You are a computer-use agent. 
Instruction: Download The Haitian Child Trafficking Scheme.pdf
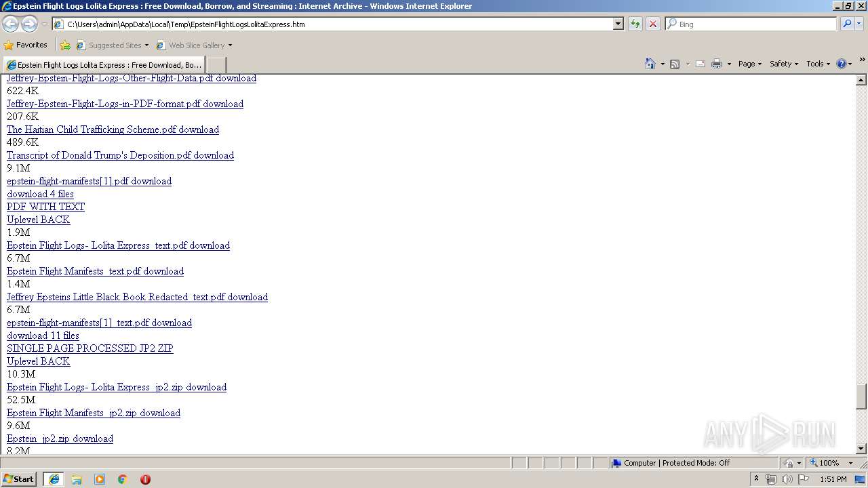tap(113, 129)
